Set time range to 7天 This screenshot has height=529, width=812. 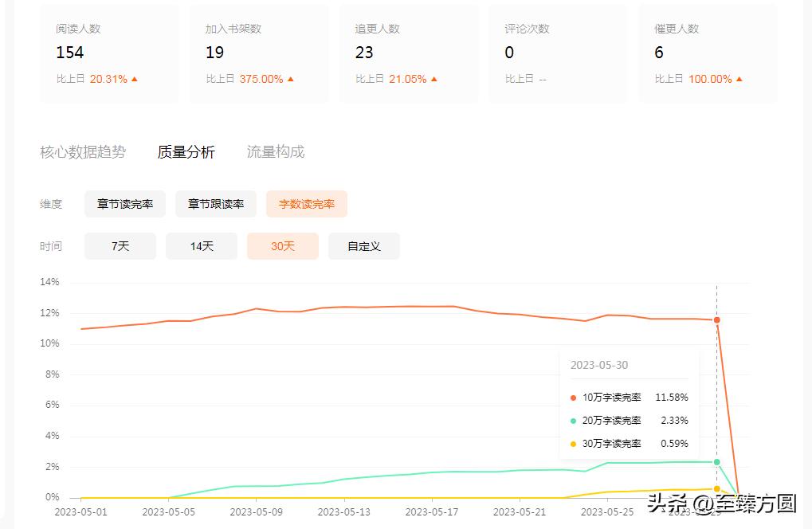pyautogui.click(x=120, y=246)
